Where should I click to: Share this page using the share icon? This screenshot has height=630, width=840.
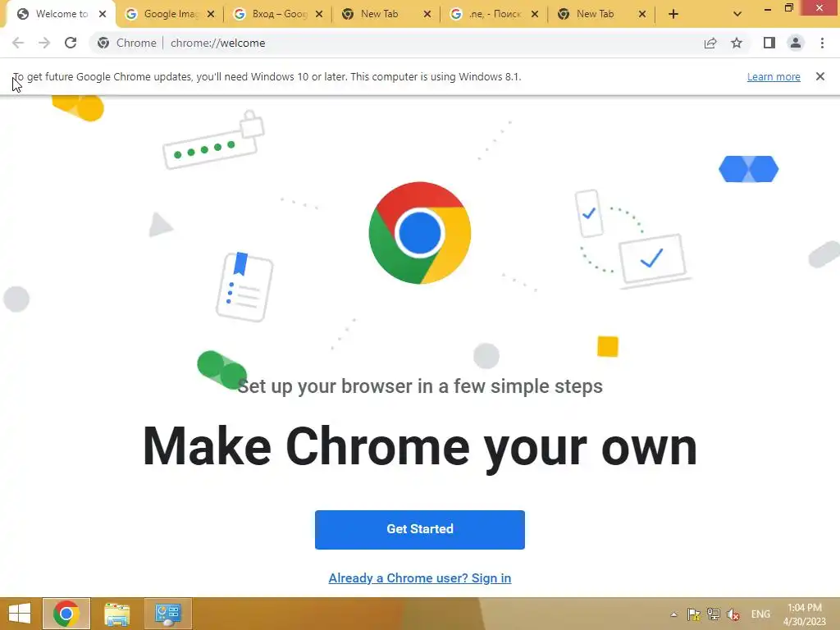click(x=710, y=43)
